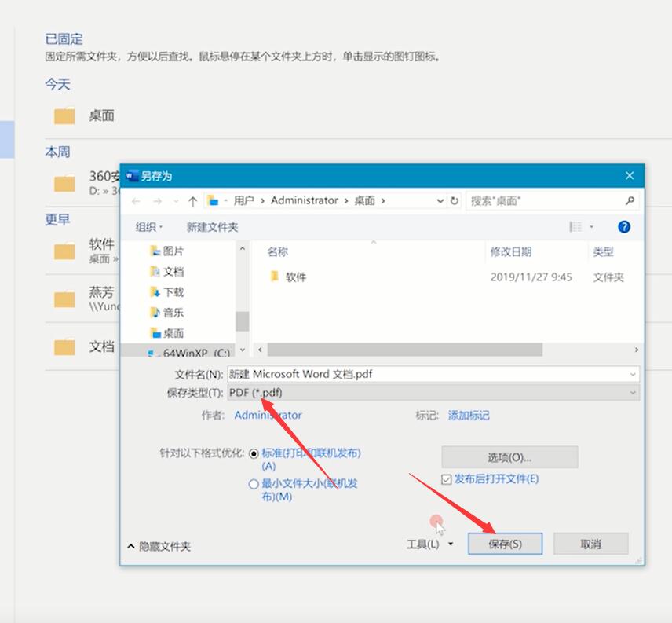Select 文档 in the dialog navigation tree
Image resolution: width=672 pixels, height=623 pixels.
point(166,271)
